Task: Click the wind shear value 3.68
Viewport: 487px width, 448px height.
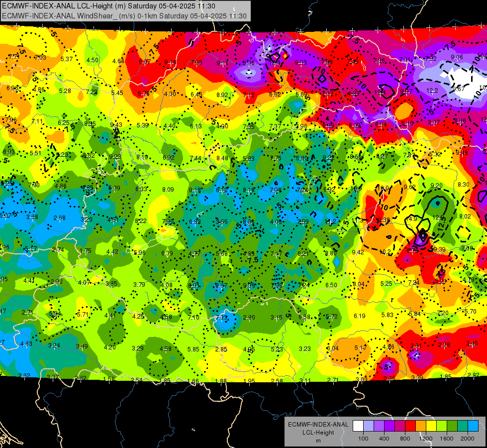Action: [x=32, y=217]
